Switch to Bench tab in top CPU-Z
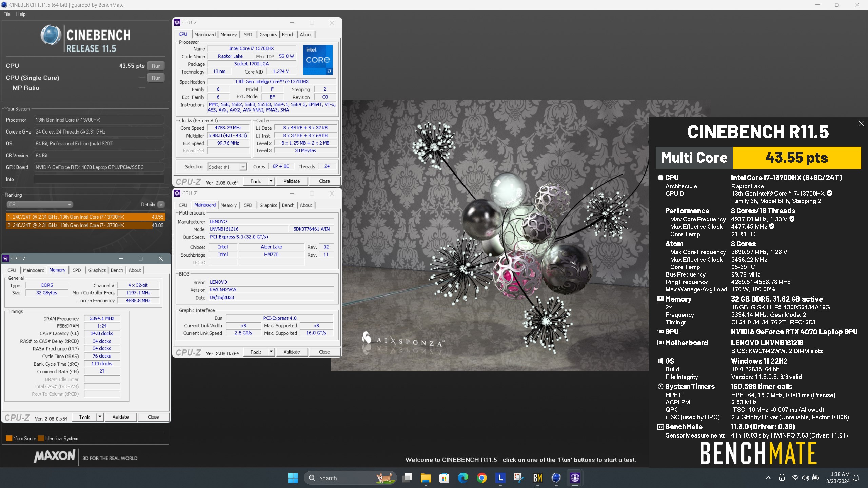The width and height of the screenshot is (868, 488). [288, 34]
